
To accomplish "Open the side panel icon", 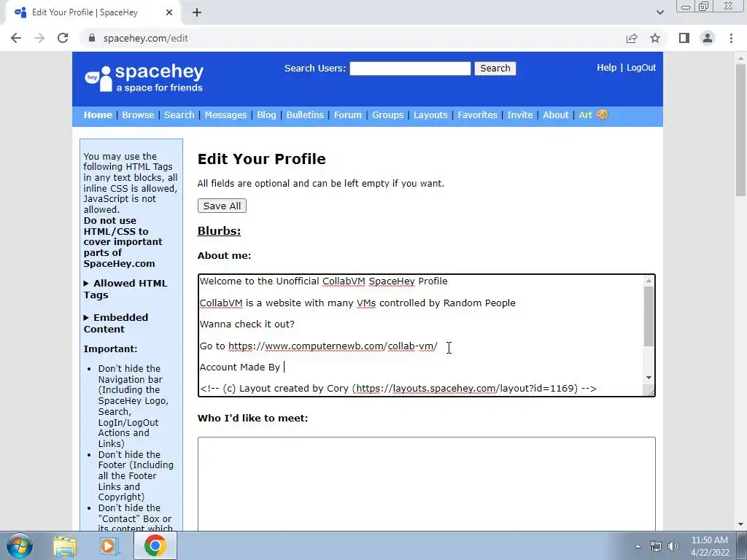I will point(684,38).
